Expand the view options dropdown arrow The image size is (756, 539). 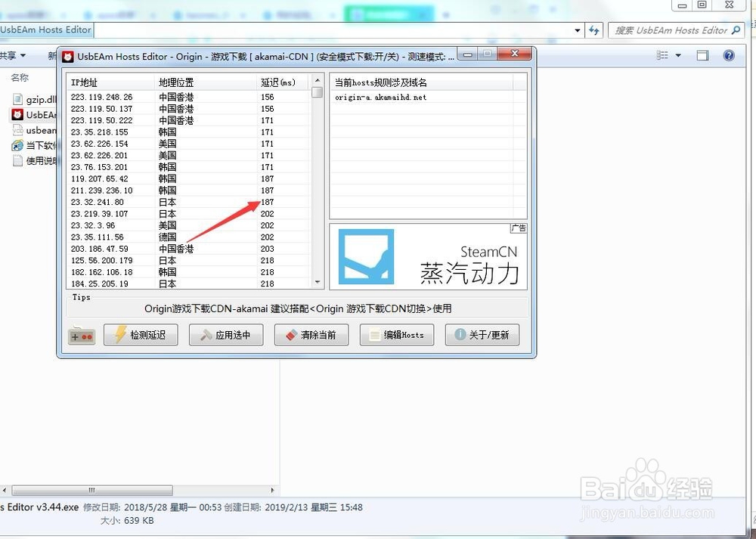[x=678, y=55]
